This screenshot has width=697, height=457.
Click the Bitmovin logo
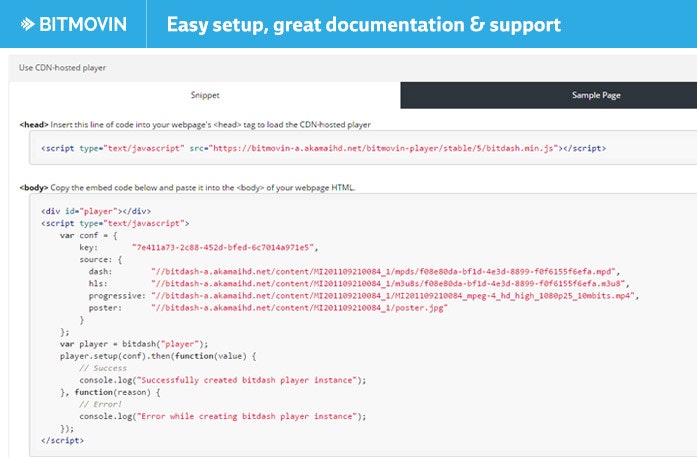(73, 24)
